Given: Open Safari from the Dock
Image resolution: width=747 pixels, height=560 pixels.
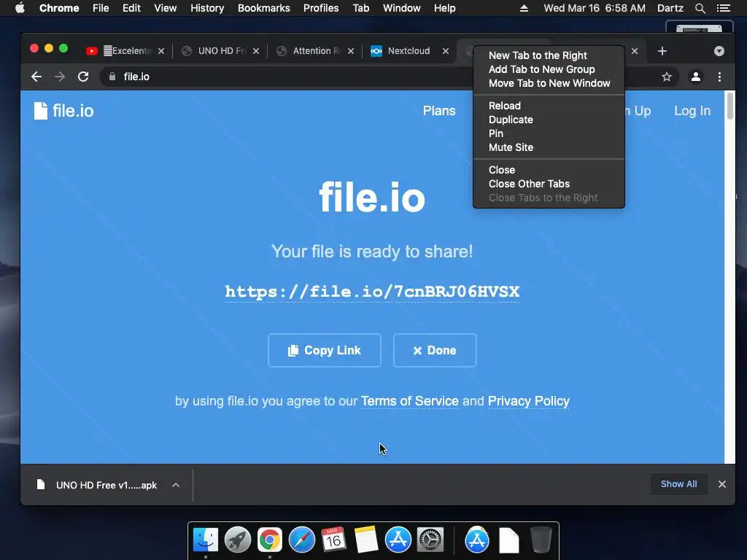Looking at the screenshot, I should [301, 540].
